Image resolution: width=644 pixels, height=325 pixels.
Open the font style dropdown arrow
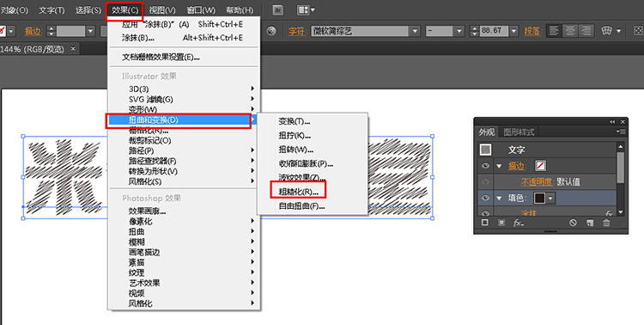(459, 31)
